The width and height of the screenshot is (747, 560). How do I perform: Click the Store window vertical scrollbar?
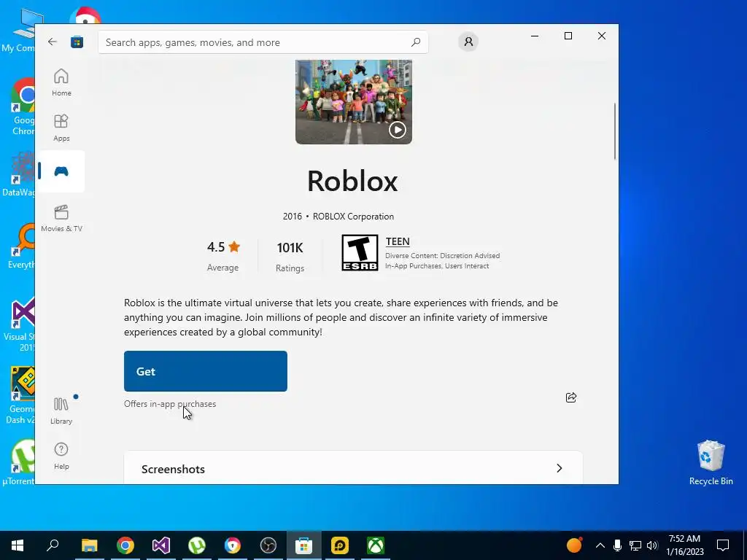tap(614, 131)
